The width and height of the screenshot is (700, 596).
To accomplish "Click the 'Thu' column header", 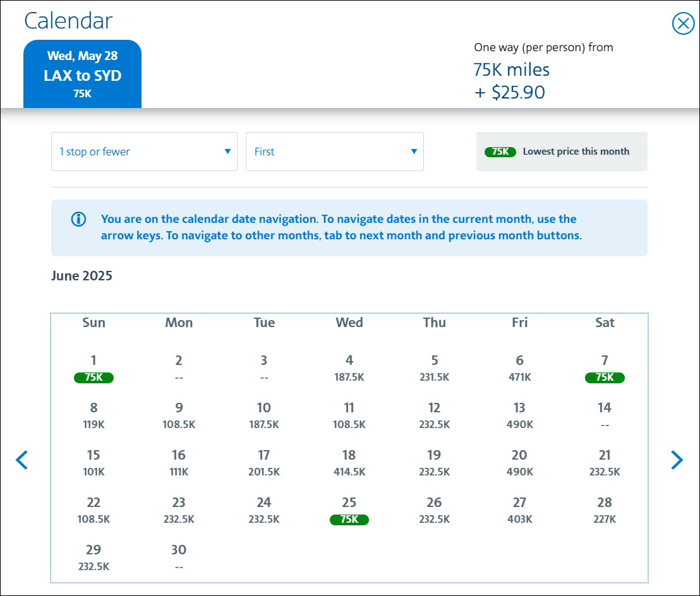I will pyautogui.click(x=435, y=323).
